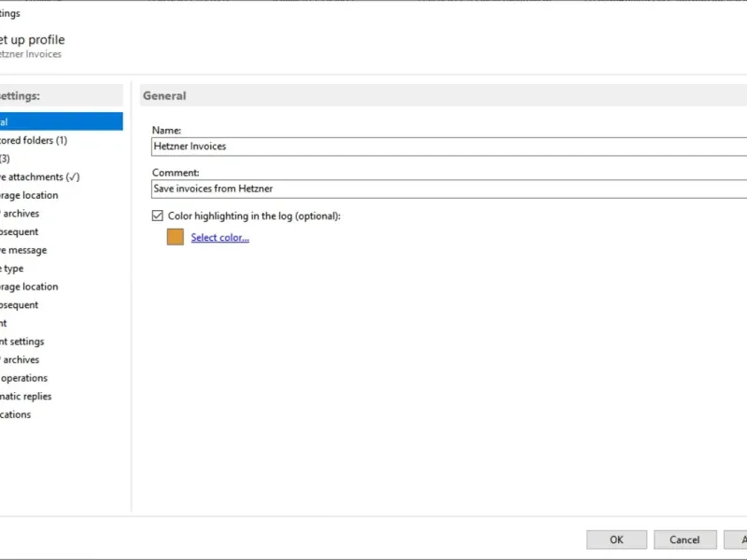Click the Comment text field
The width and height of the screenshot is (747, 560).
(448, 189)
